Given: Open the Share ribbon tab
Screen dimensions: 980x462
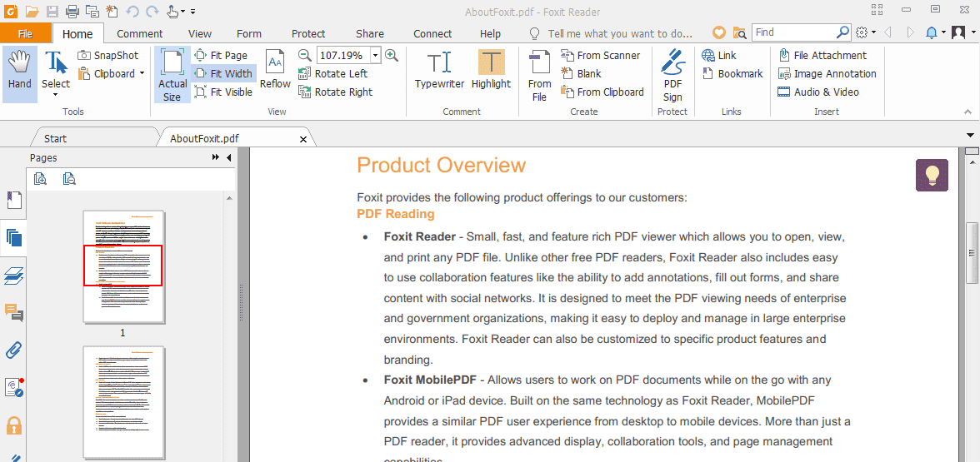Looking at the screenshot, I should point(370,33).
